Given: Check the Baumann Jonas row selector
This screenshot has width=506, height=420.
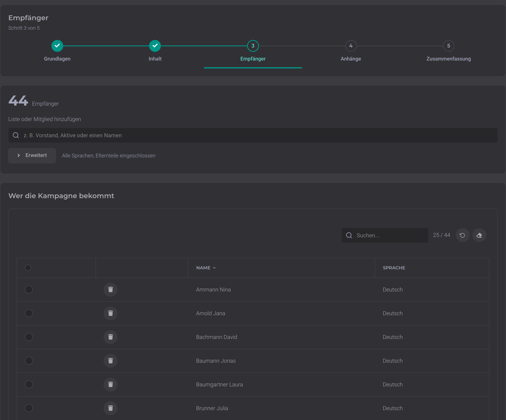Looking at the screenshot, I should 29,361.
